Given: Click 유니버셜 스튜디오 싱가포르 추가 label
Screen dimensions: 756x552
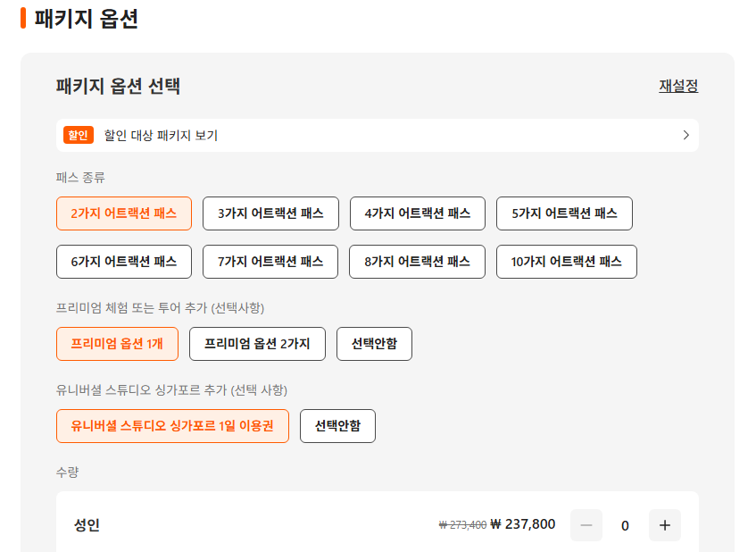Looking at the screenshot, I should pyautogui.click(x=171, y=389).
